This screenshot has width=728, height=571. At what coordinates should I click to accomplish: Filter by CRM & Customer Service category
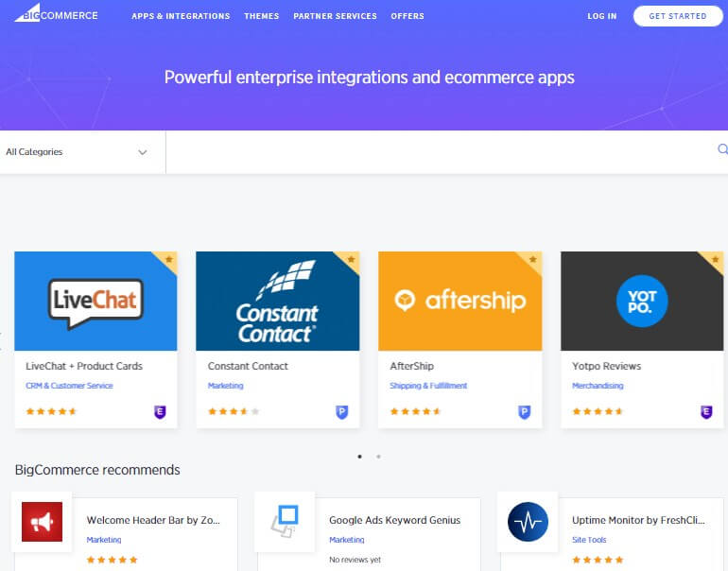coord(69,386)
